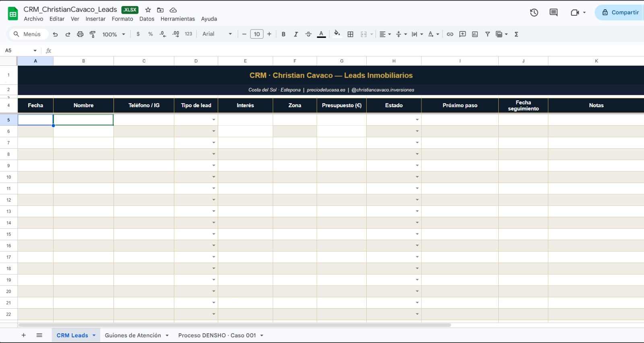Click the horizontal scrollbar
The height and width of the screenshot is (343, 644).
(x=234, y=325)
